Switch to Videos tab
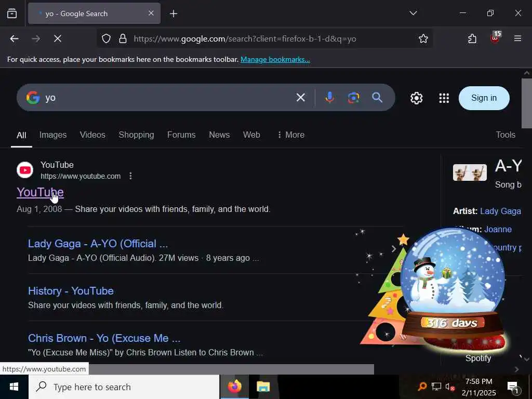Viewport: 532px width, 399px height. click(92, 135)
